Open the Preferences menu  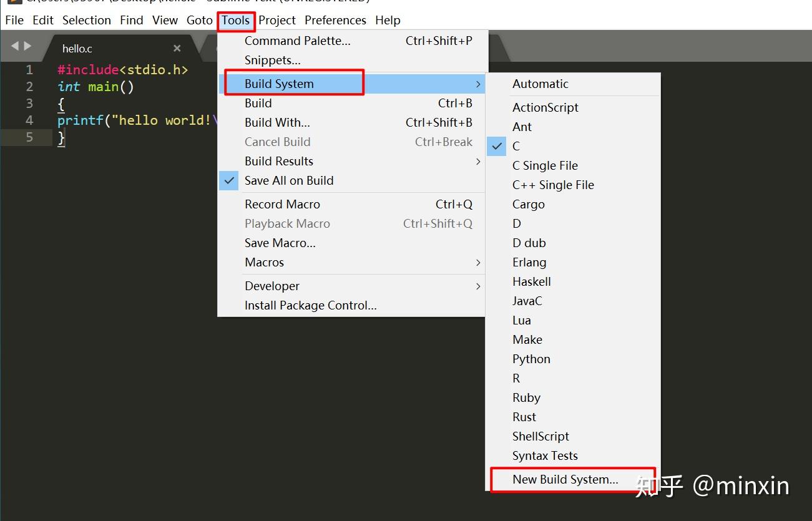335,20
